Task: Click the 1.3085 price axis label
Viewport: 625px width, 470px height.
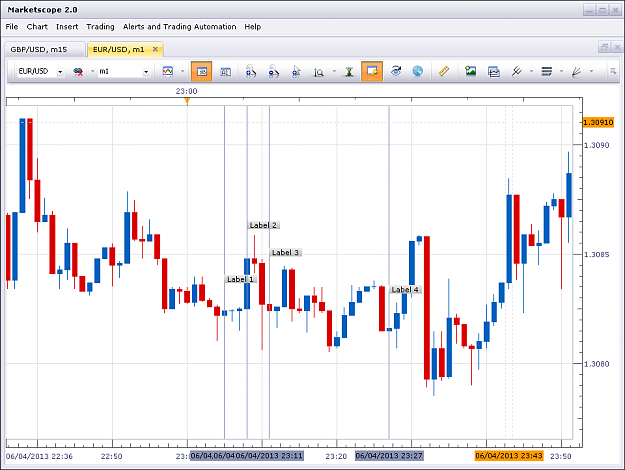Action: pyautogui.click(x=597, y=254)
